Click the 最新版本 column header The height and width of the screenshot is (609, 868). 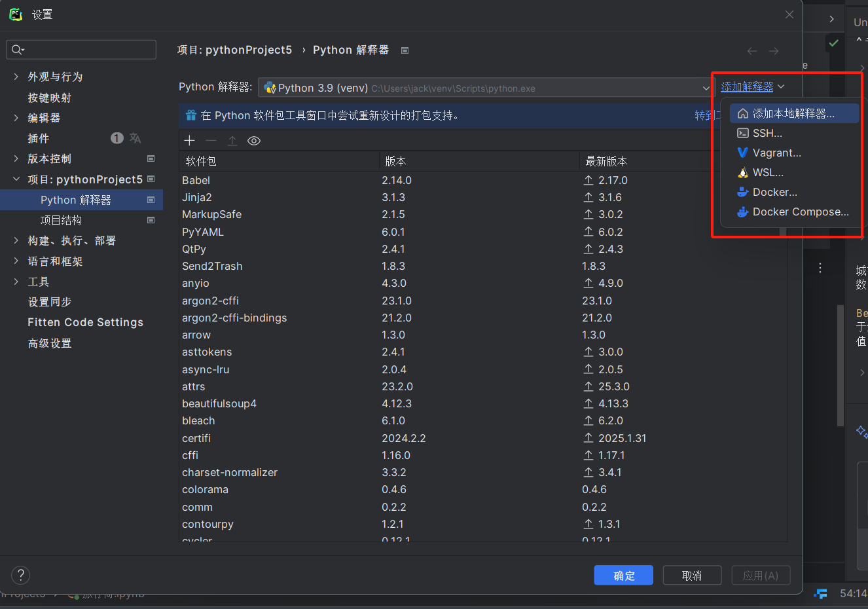coord(683,161)
